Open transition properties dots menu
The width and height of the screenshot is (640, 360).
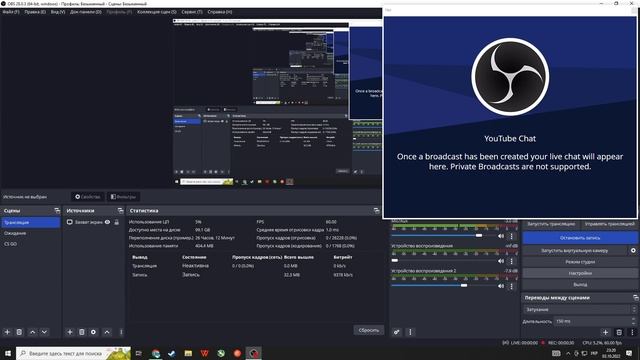[632, 332]
